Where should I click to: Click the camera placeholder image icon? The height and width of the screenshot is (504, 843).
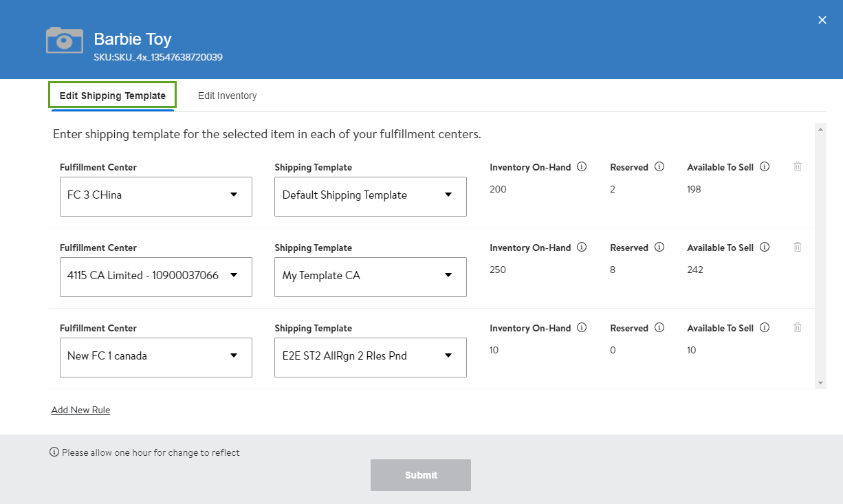tap(65, 41)
